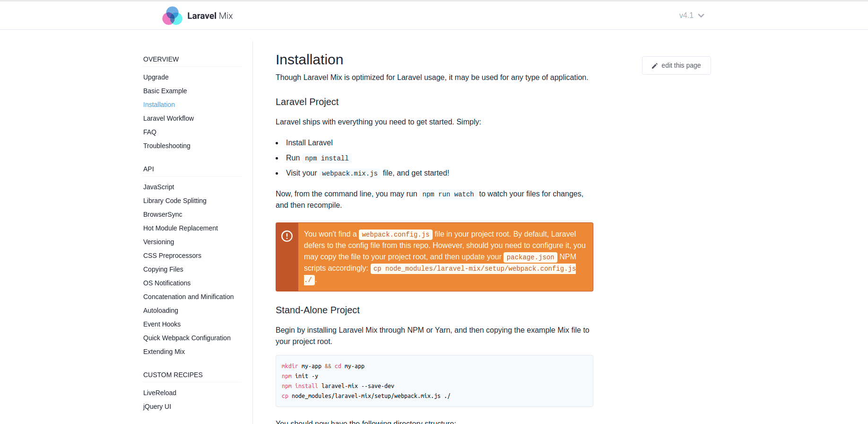Go to Extending Mix page
Viewport: 868px width, 424px height.
tap(164, 352)
